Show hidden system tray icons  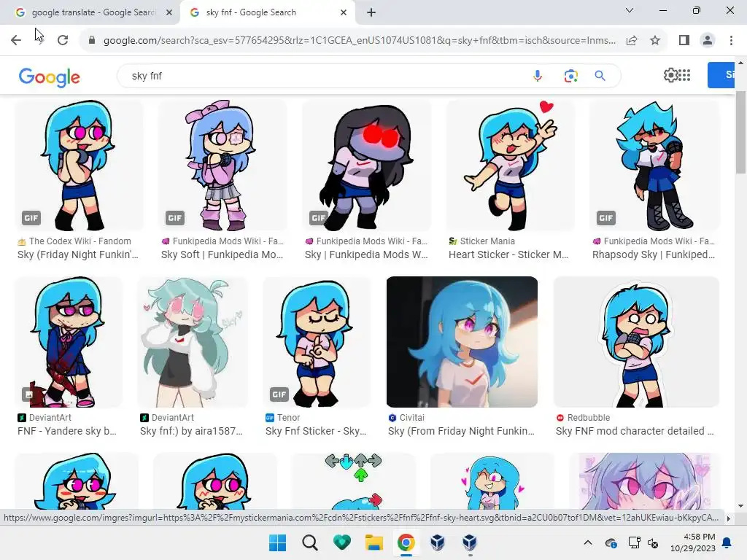point(588,542)
